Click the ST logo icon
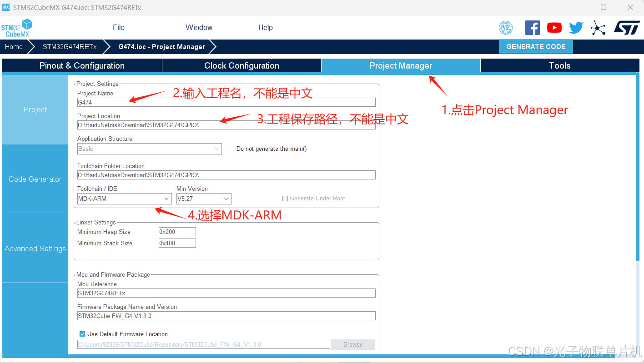The height and width of the screenshot is (363, 644). click(x=627, y=27)
